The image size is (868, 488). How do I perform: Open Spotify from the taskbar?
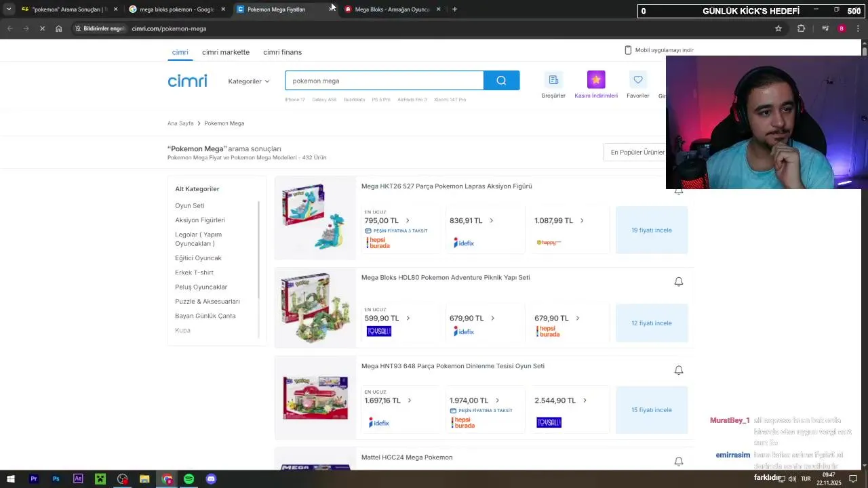[189, 479]
